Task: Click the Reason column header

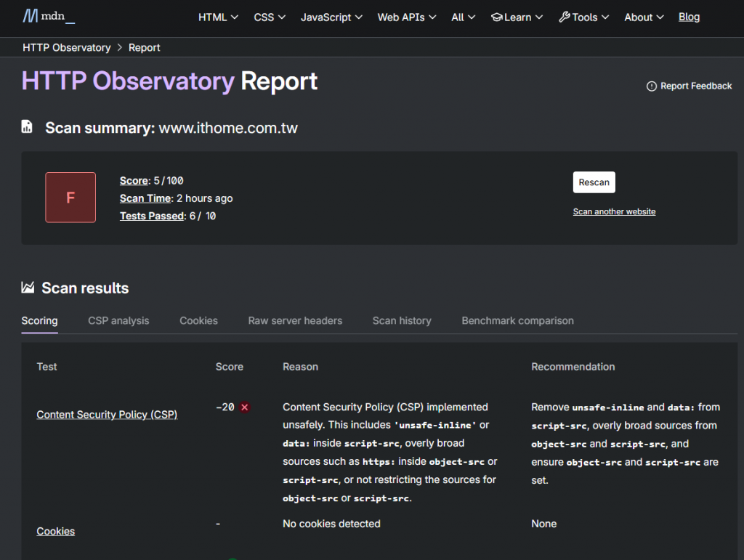Action: pyautogui.click(x=300, y=367)
